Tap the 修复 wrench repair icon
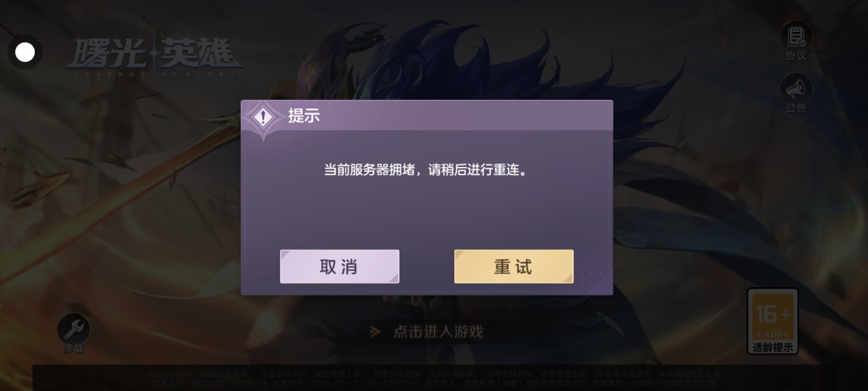Viewport: 868px width, 391px height. (73, 329)
